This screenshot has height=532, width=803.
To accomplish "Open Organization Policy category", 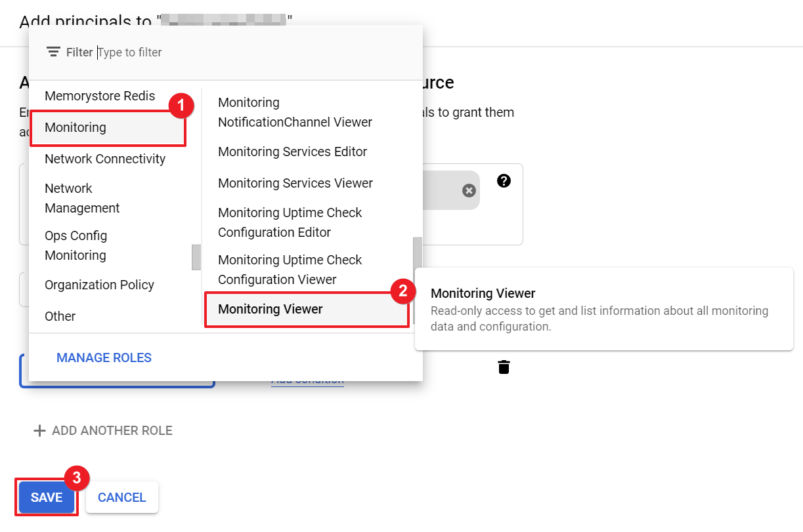I will click(x=99, y=285).
